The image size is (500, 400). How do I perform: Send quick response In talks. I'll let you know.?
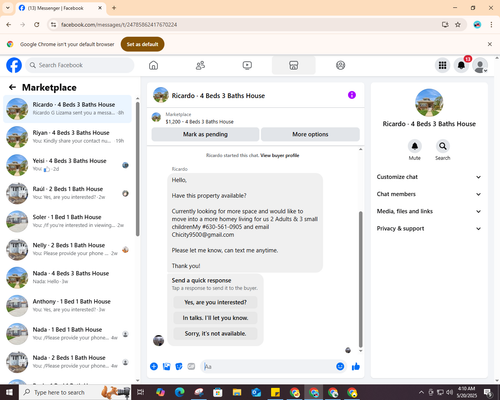[215, 318]
